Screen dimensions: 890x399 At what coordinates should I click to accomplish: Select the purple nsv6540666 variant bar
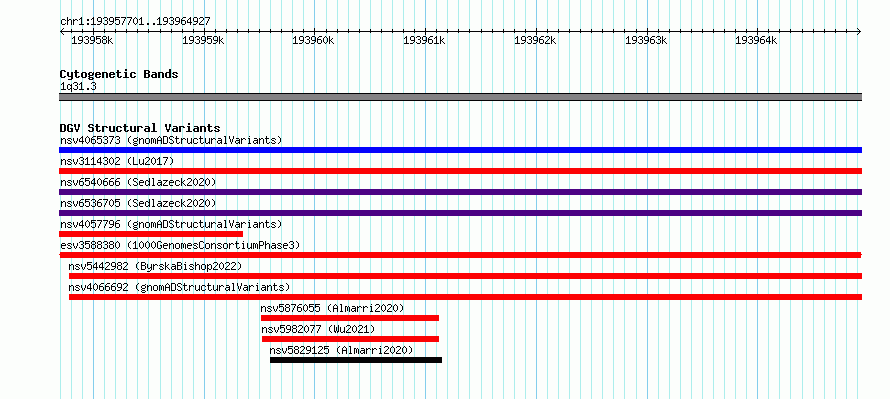[x=460, y=192]
